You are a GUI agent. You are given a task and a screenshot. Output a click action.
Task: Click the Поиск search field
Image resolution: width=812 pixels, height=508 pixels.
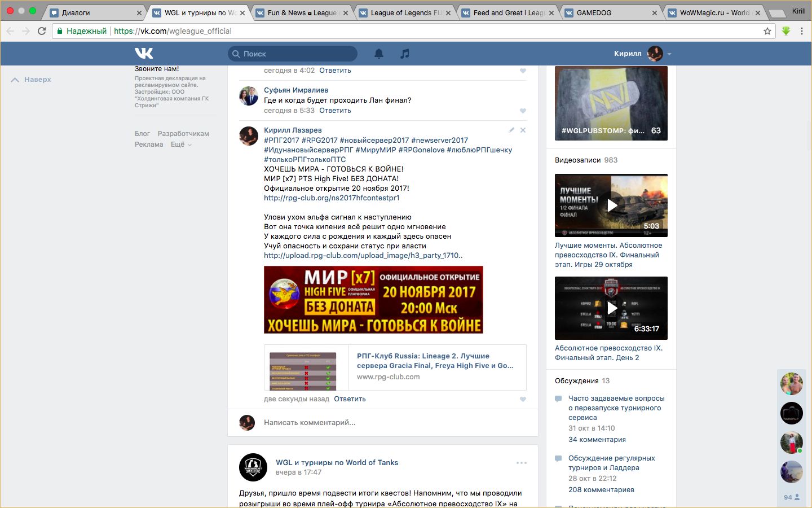pyautogui.click(x=293, y=54)
